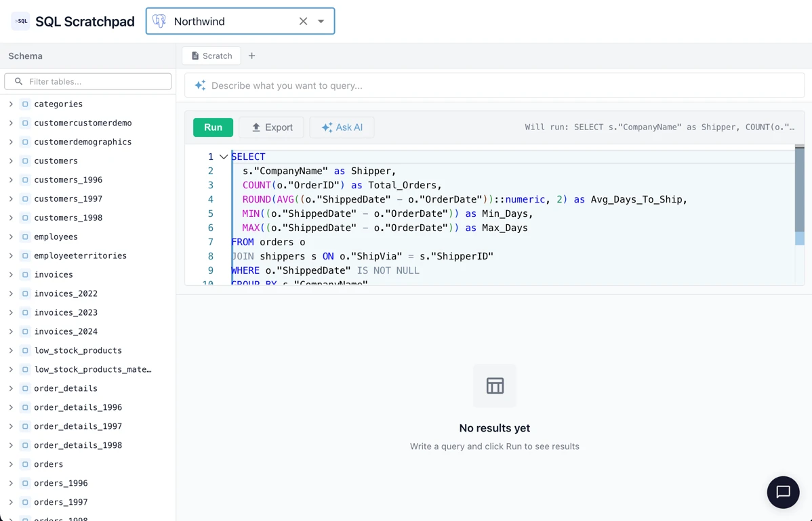Toggle the employees table open in the schema
The image size is (812, 521).
click(12, 236)
